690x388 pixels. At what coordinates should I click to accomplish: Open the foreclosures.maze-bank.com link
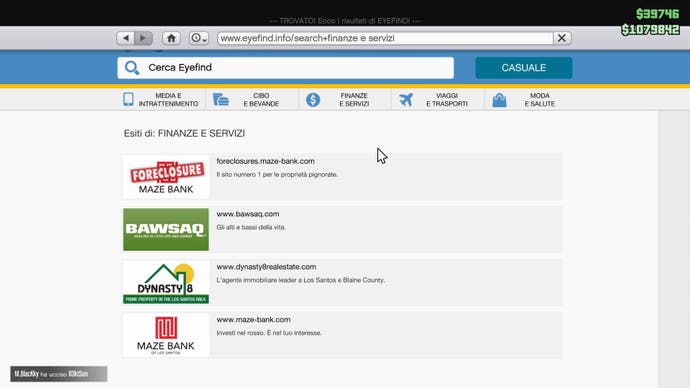click(265, 161)
